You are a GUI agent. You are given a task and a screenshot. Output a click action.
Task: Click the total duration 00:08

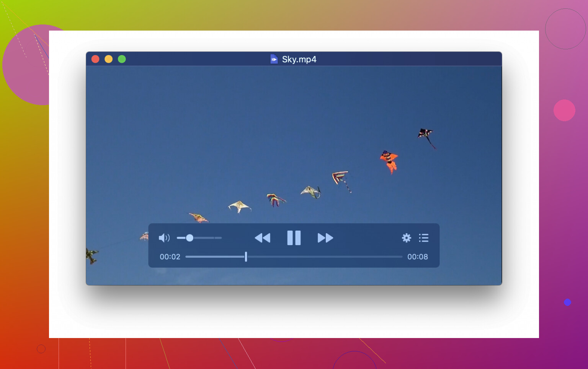click(x=418, y=257)
